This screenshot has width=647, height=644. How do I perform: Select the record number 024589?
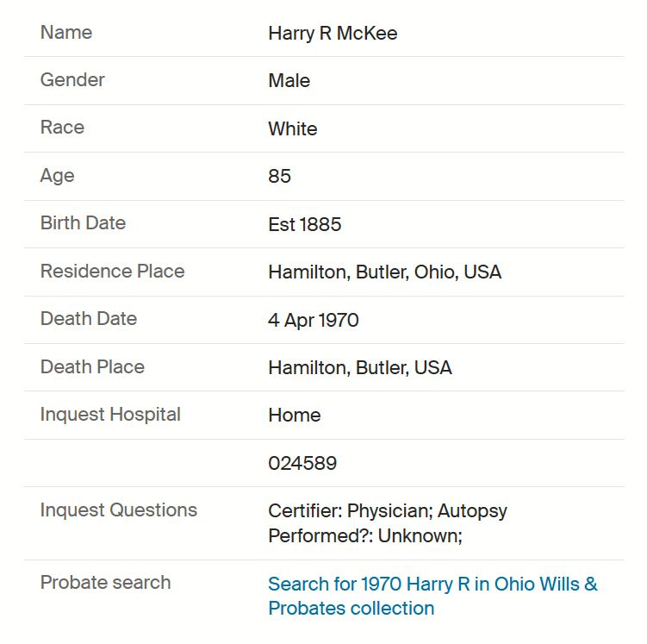[302, 463]
